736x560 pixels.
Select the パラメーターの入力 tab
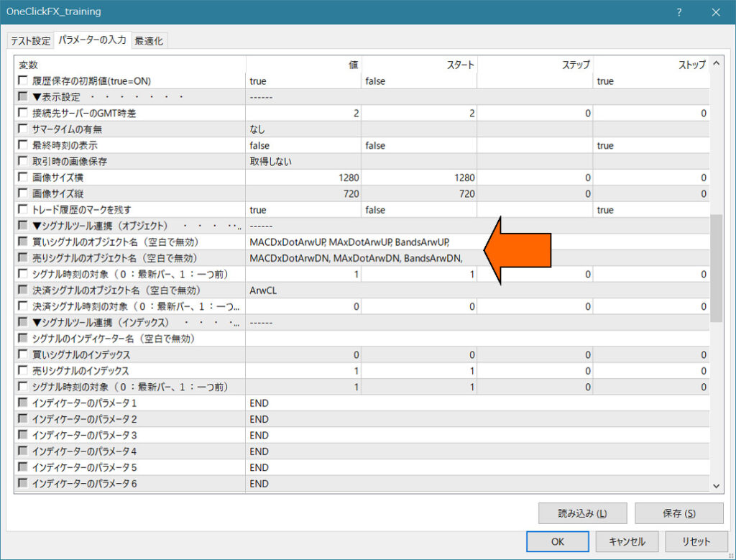click(92, 40)
